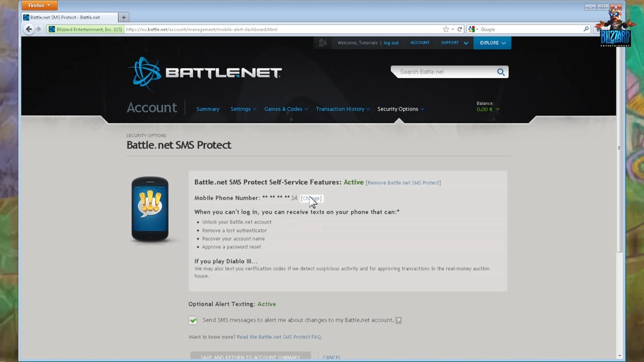The height and width of the screenshot is (362, 644).
Task: Click Change link next to phone number
Action: click(311, 198)
